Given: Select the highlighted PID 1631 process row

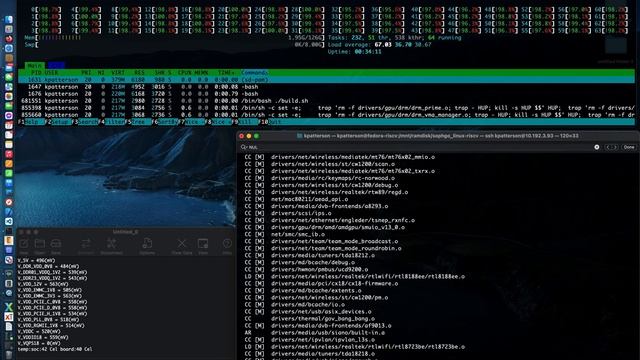Looking at the screenshot, I should 326,80.
